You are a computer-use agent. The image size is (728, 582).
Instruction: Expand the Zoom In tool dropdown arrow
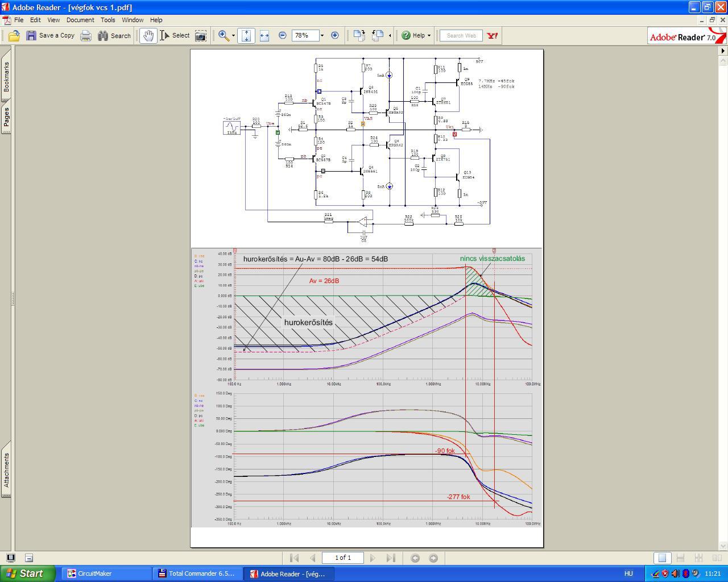[233, 36]
